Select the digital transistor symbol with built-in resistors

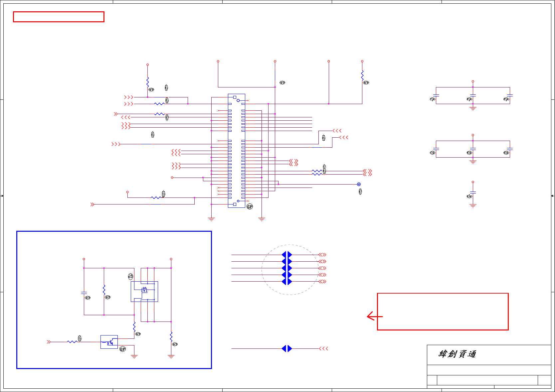[x=109, y=342]
